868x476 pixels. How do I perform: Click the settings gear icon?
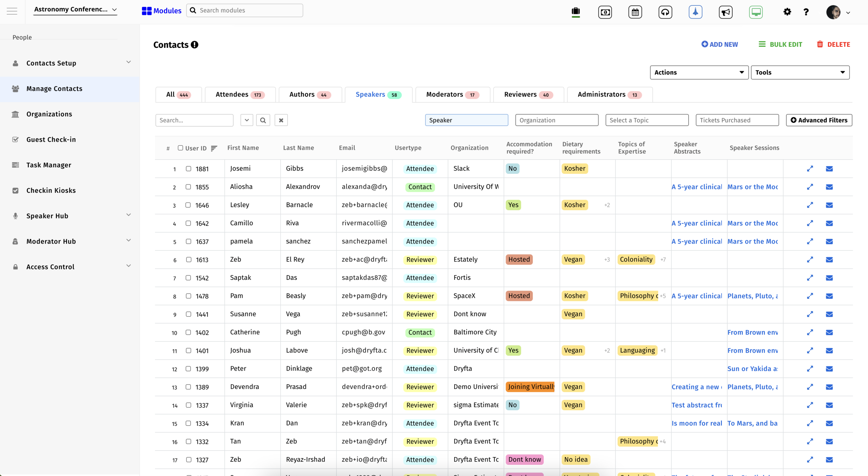(x=787, y=12)
